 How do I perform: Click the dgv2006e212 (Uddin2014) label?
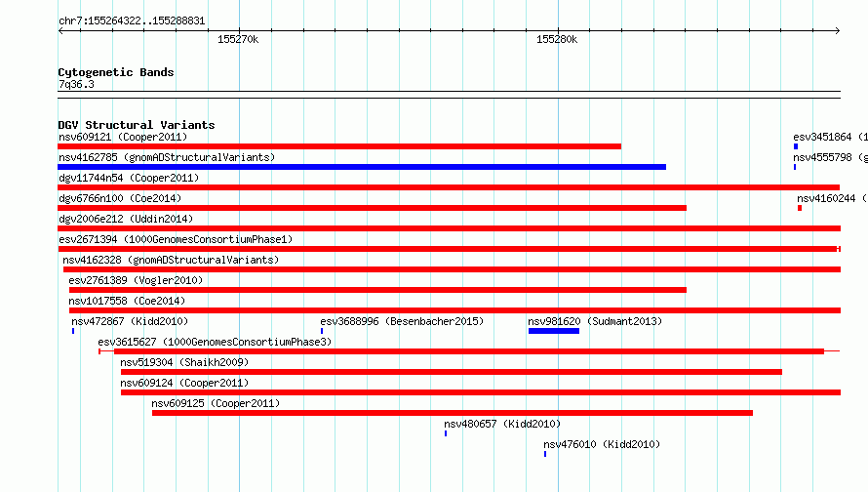coord(126,219)
